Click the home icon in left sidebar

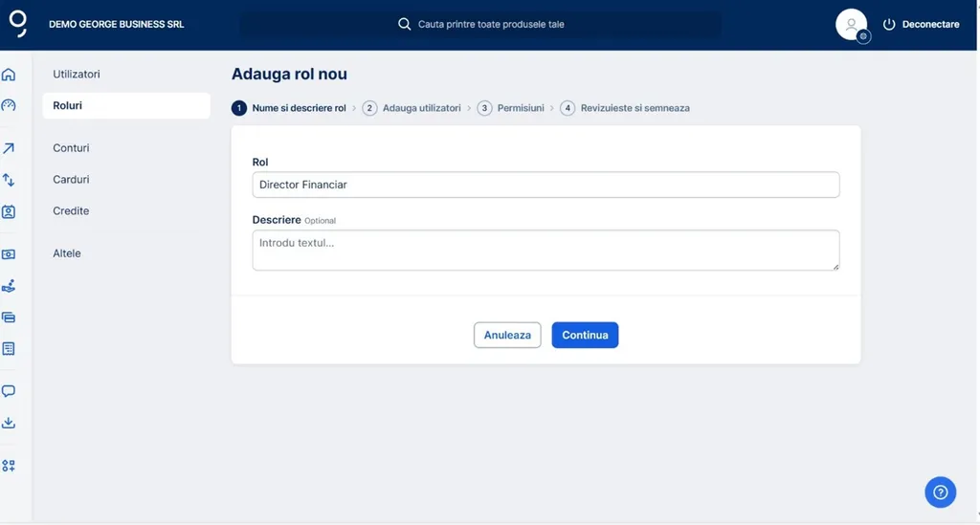point(9,75)
